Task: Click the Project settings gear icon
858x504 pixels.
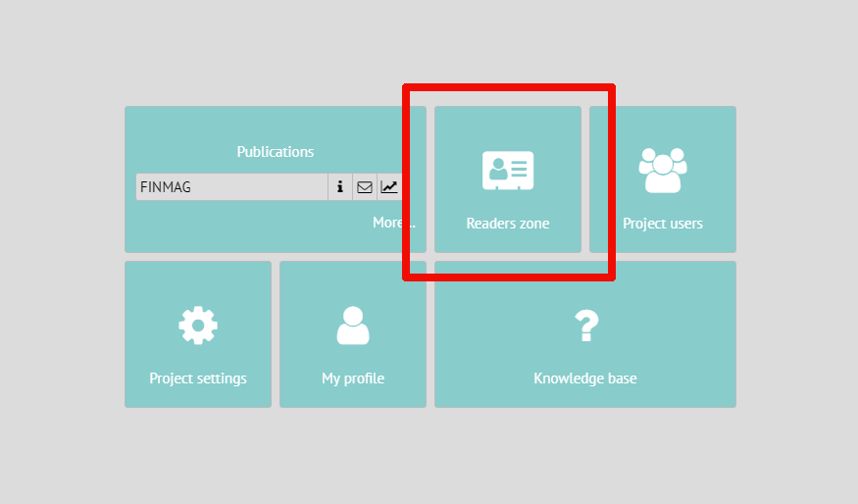Action: pos(198,325)
